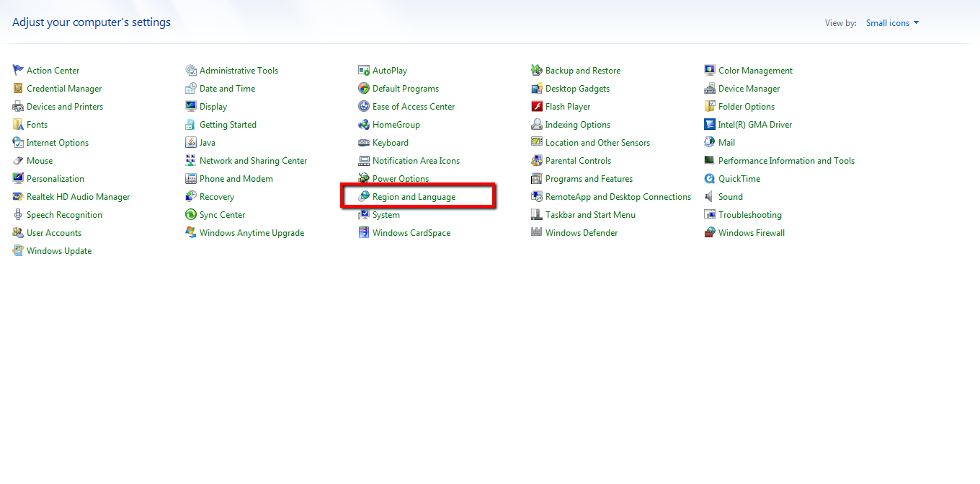The image size is (980, 484).
Task: Open the Ease of Access Center icon
Action: pos(364,106)
